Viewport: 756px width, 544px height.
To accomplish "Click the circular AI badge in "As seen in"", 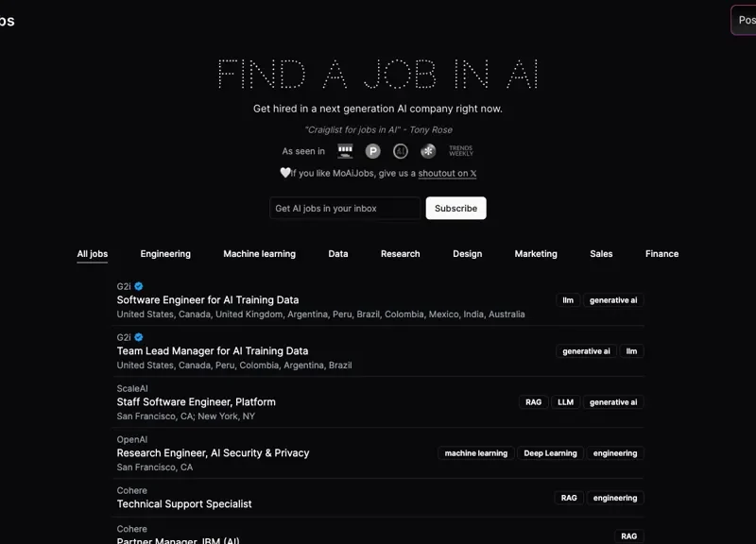I will [402, 150].
